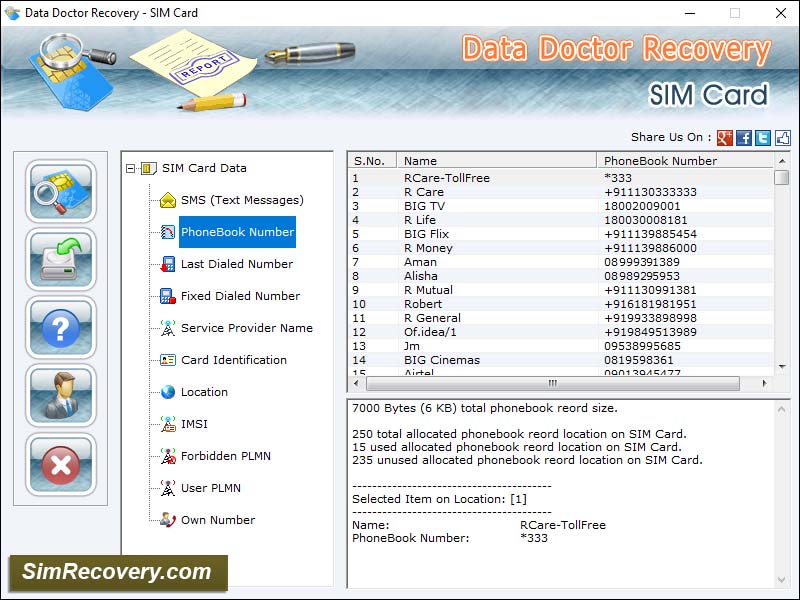Sort by PhoneBook Number column header
This screenshot has width=800, height=600.
point(685,161)
